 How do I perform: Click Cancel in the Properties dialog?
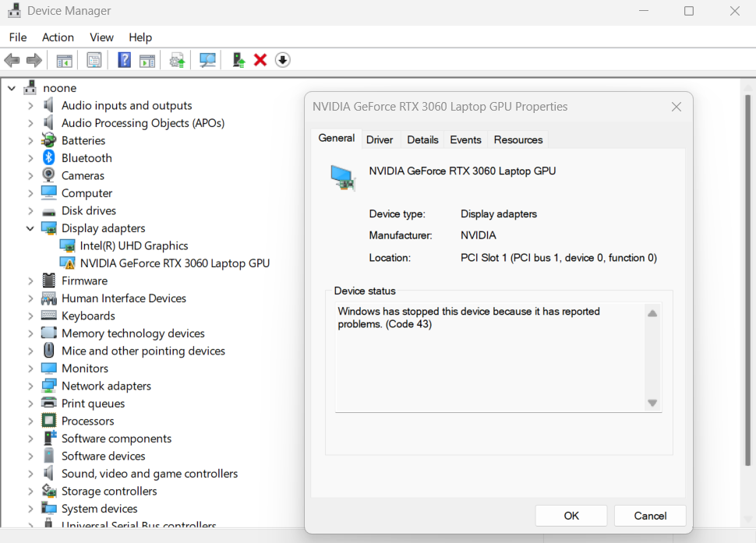(650, 516)
